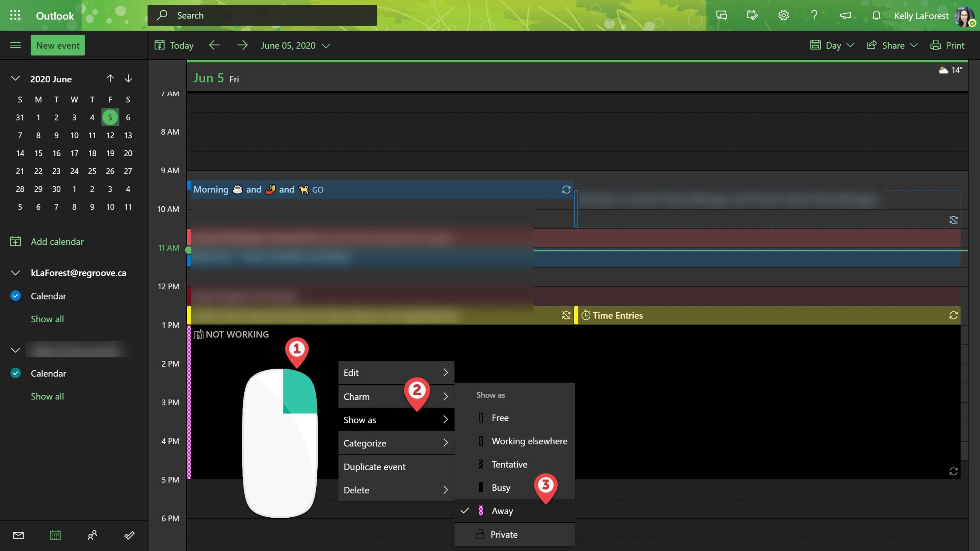The width and height of the screenshot is (980, 551).
Task: Toggle the second account's Calendar checkbox
Action: [16, 373]
